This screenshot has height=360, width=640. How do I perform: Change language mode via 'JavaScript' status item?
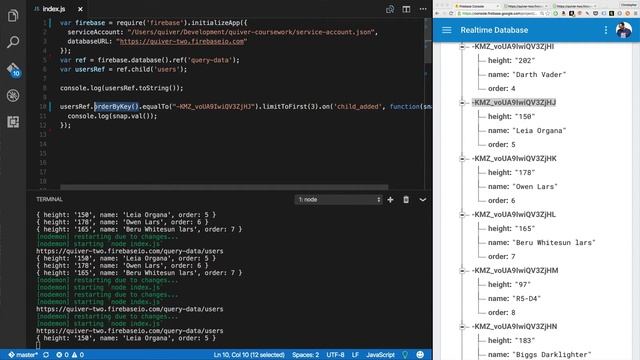click(380, 355)
